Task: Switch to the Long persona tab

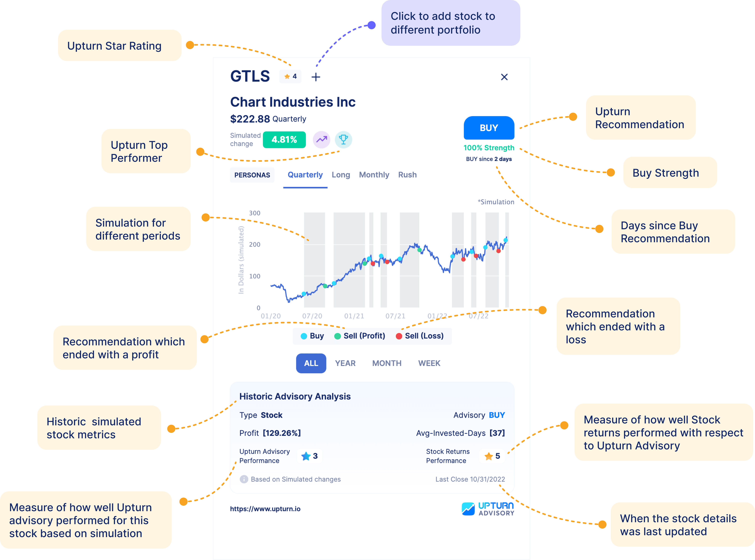Action: pyautogui.click(x=341, y=175)
